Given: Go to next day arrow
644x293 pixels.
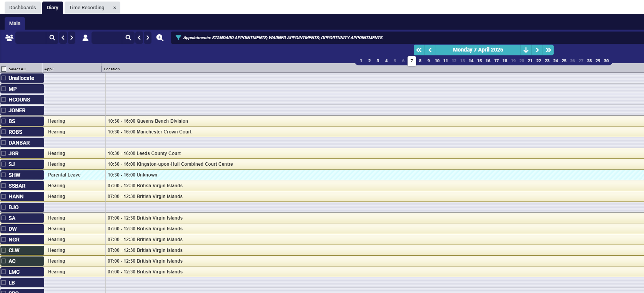Looking at the screenshot, I should point(537,50).
